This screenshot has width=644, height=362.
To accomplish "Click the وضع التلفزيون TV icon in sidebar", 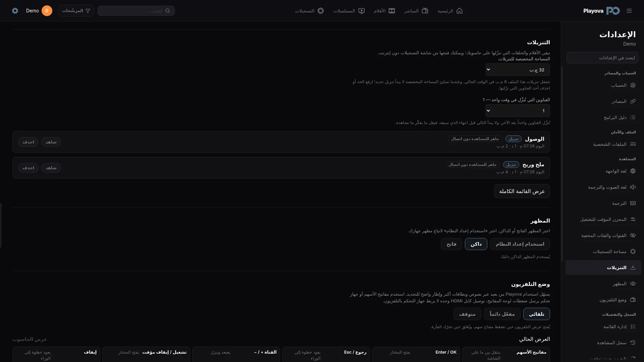I will tap(633, 300).
